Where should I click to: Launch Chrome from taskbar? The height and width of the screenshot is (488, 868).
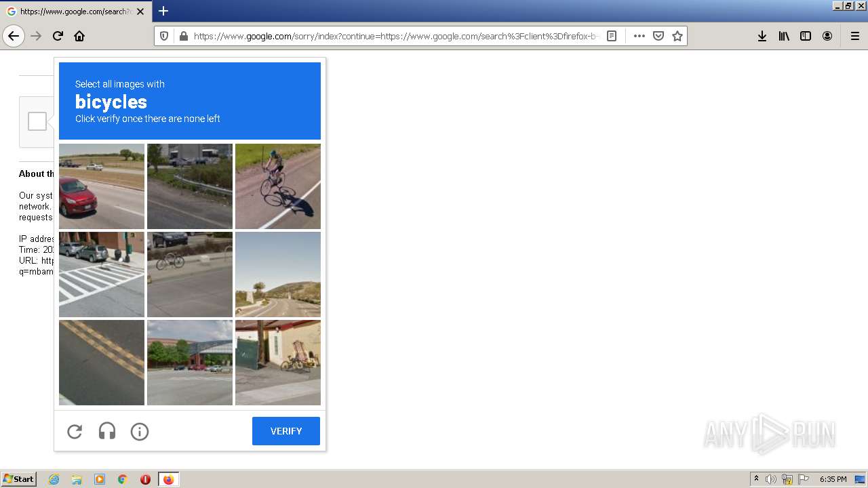coord(123,479)
